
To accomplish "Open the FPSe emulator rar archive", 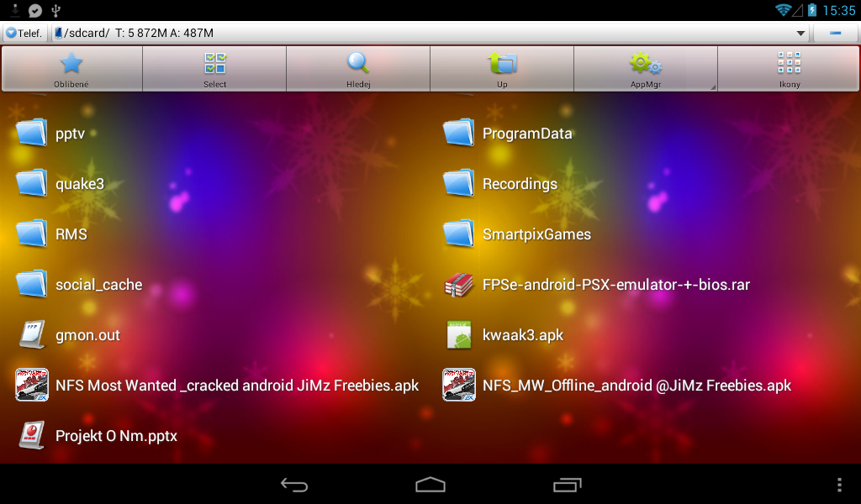I will [615, 285].
